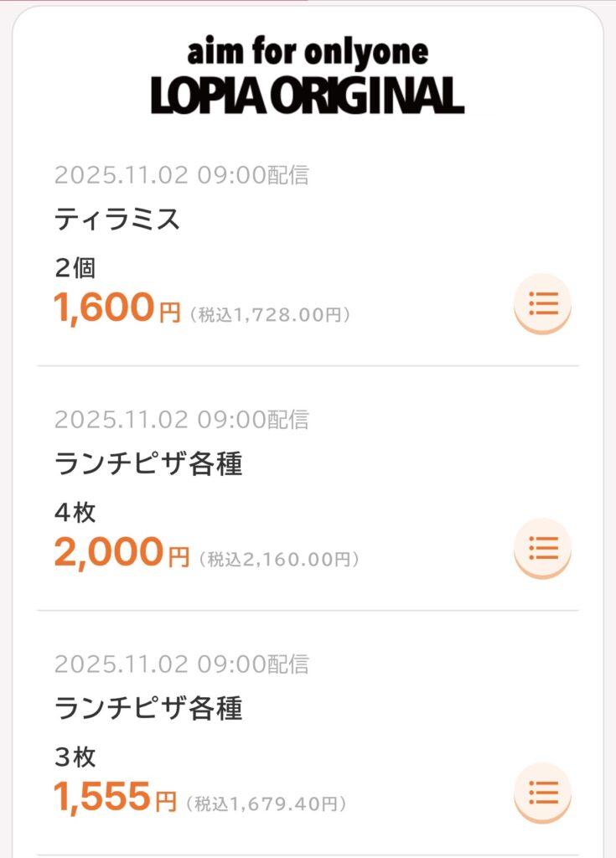Tap the list icon beside the 2,000円 item
616x858 pixels.
tap(542, 548)
